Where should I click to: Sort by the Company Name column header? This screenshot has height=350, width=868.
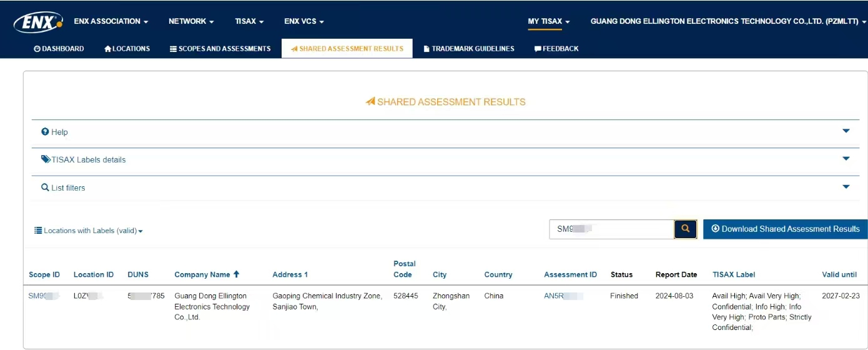click(x=202, y=274)
